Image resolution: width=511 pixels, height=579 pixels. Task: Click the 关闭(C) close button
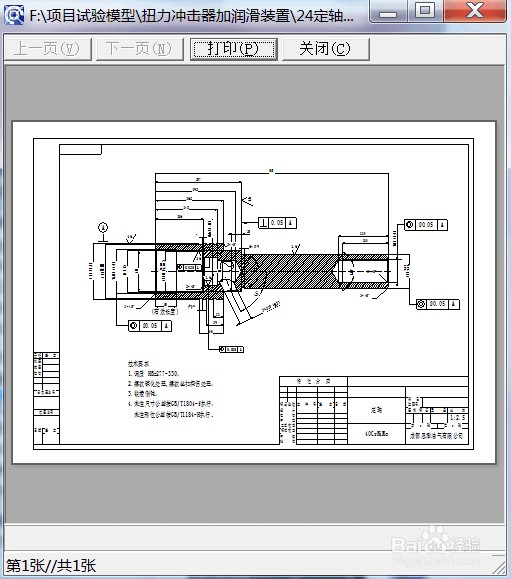coord(326,49)
